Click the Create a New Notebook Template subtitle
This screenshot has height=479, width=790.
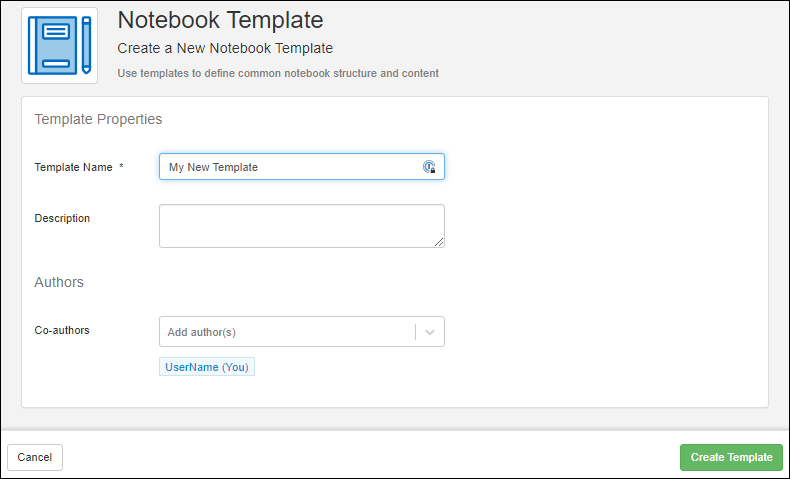point(225,48)
